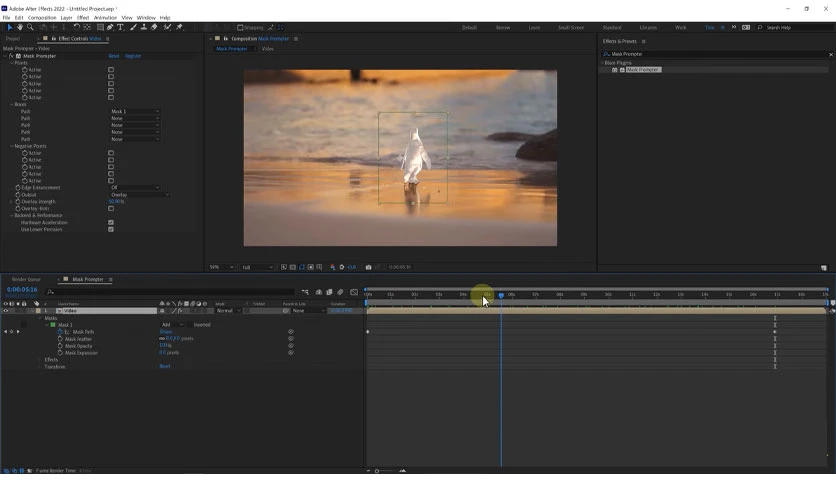Select the Puppet Pin tool
The width and height of the screenshot is (836, 484).
tap(180, 27)
